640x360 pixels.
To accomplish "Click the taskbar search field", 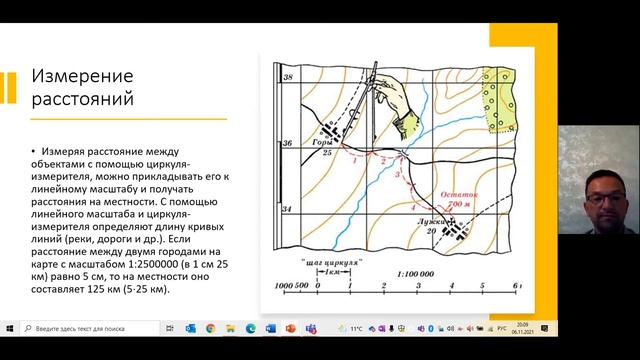I will 89,328.
